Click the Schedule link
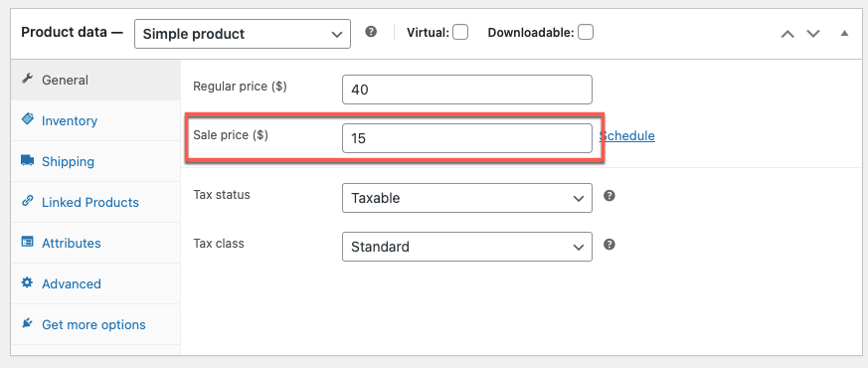 (627, 135)
